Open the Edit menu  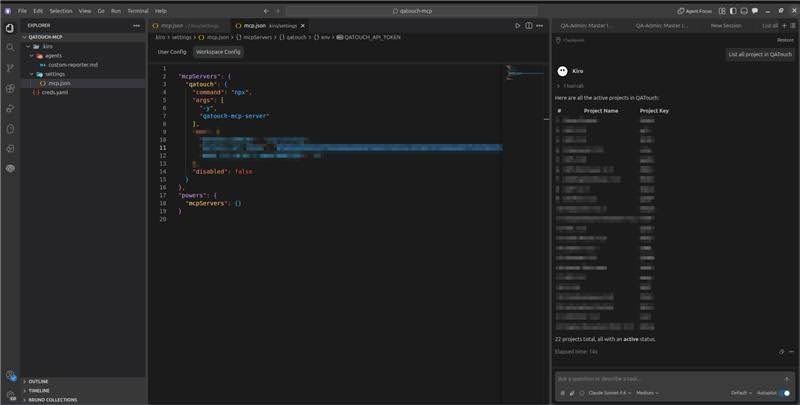pyautogui.click(x=38, y=11)
